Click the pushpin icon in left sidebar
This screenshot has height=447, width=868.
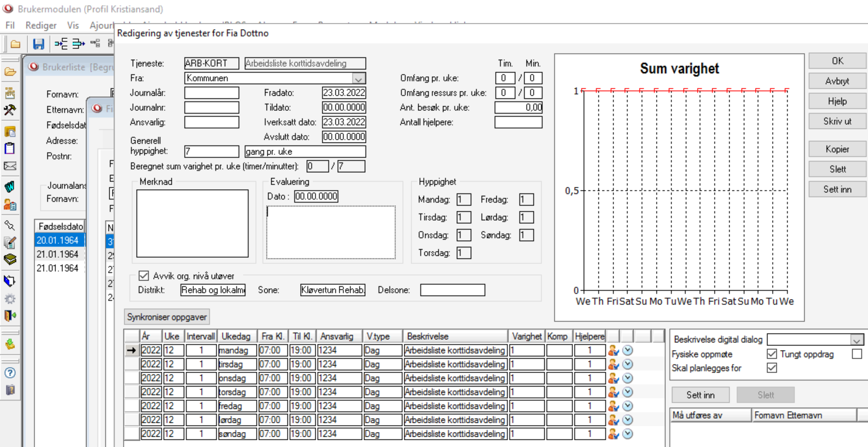coord(10,225)
